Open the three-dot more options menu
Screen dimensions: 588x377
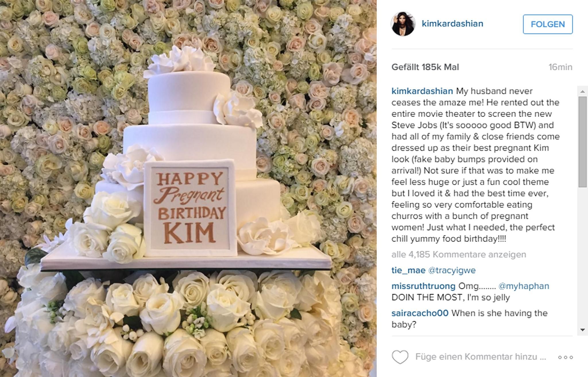pyautogui.click(x=565, y=357)
